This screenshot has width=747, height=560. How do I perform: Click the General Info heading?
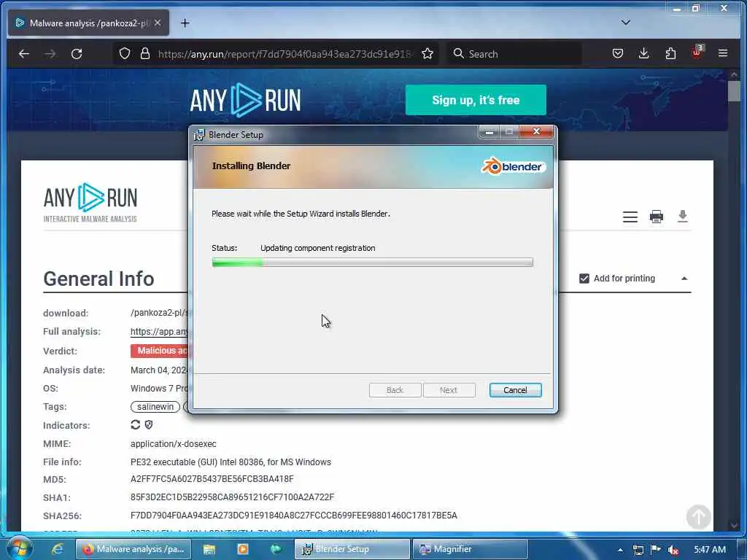click(x=98, y=279)
